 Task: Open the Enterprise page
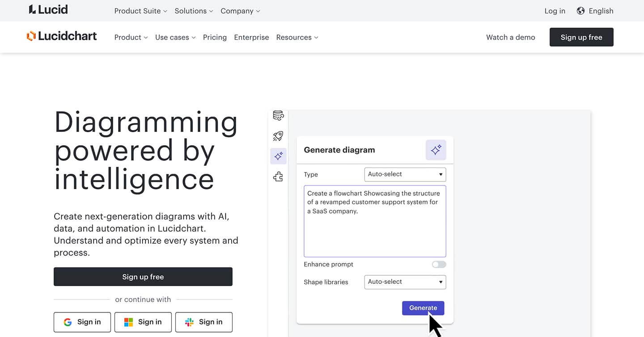[251, 38]
